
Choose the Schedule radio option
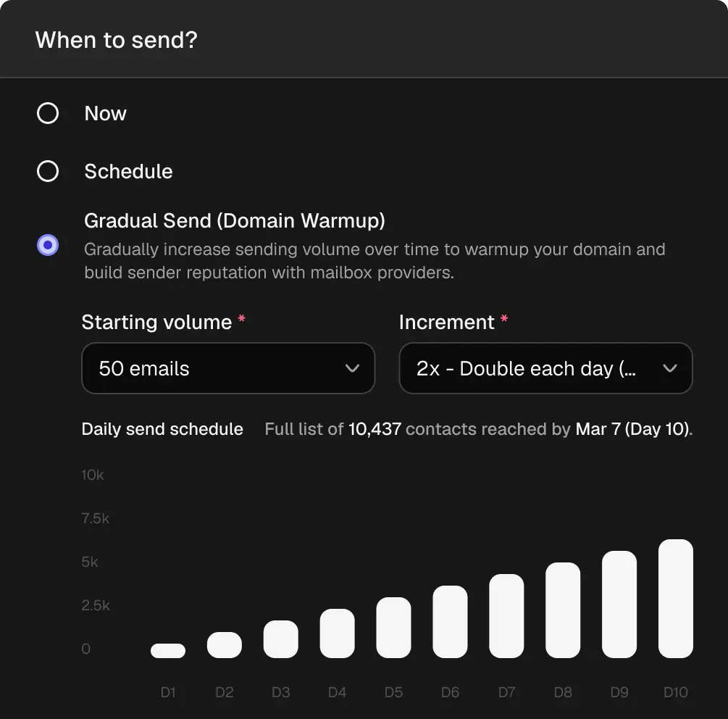tap(48, 171)
